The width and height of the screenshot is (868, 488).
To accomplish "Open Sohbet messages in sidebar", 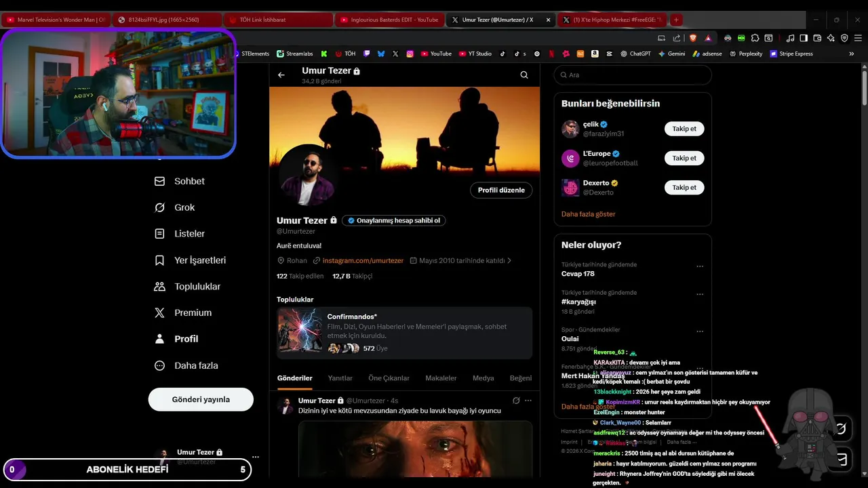I will click(x=180, y=182).
